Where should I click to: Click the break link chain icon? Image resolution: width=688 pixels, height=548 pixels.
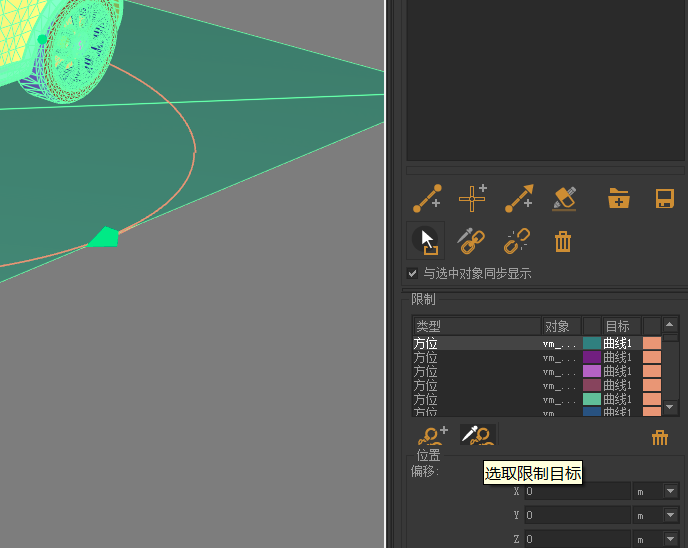click(516, 240)
